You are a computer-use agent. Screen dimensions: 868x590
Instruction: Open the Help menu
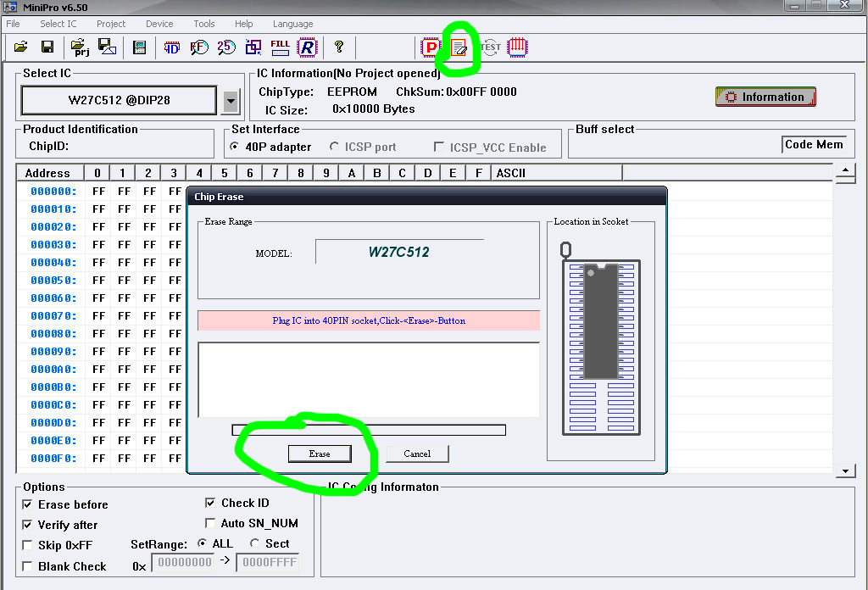(x=243, y=24)
